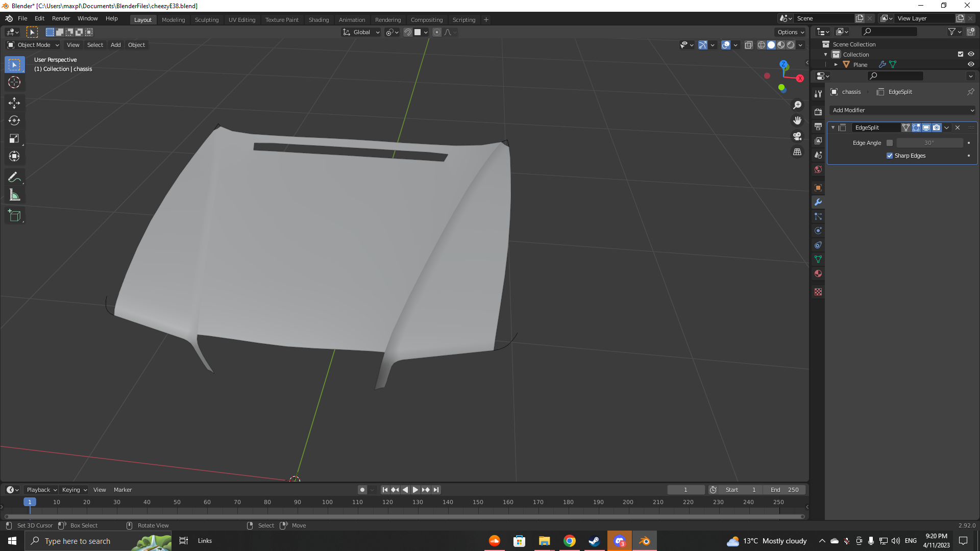Open the Material properties tab
The image size is (980, 551).
(818, 273)
